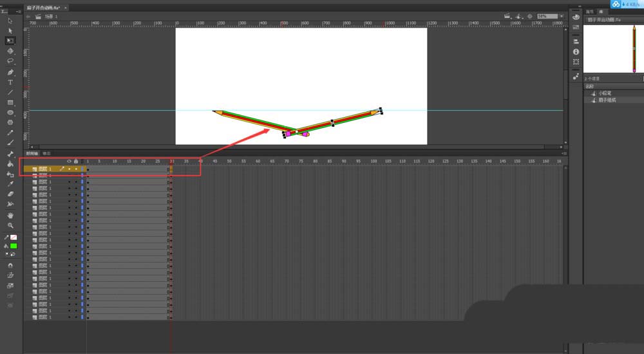The image size is (644, 354).
Task: Select the Brush tool
Action: coord(10,142)
